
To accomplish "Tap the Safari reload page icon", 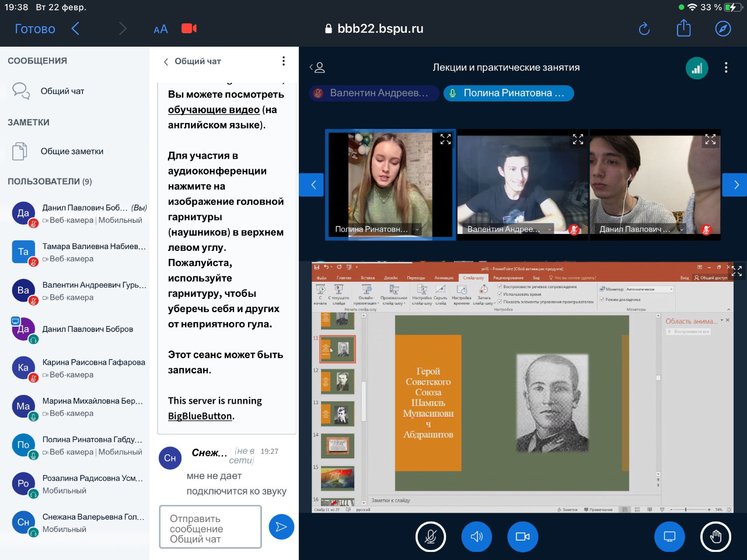I will [644, 29].
